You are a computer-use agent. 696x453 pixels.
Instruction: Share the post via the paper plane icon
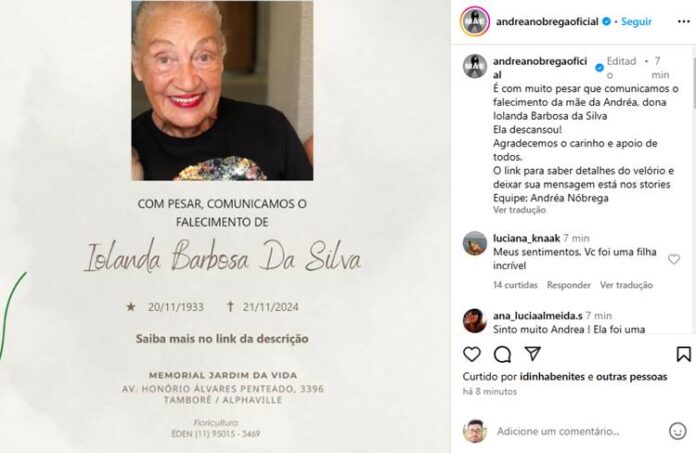532,354
